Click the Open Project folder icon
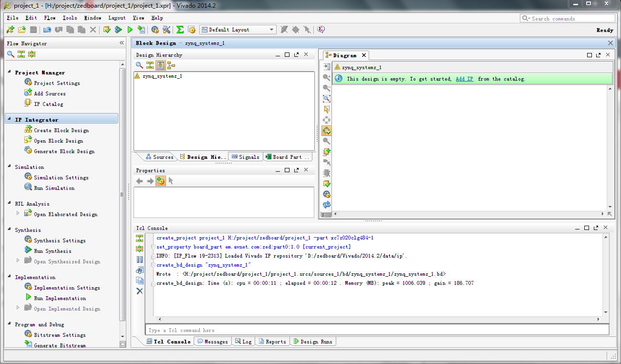The width and height of the screenshot is (621, 364). (21, 30)
